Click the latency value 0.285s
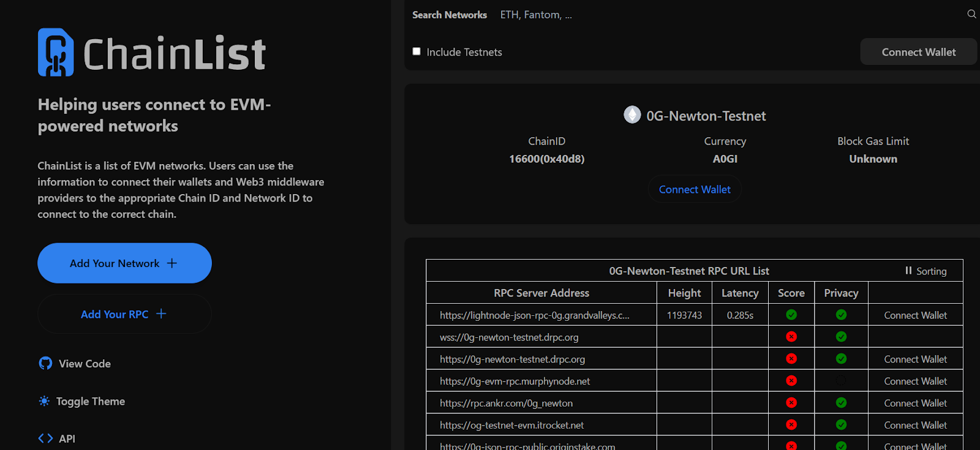 tap(740, 315)
